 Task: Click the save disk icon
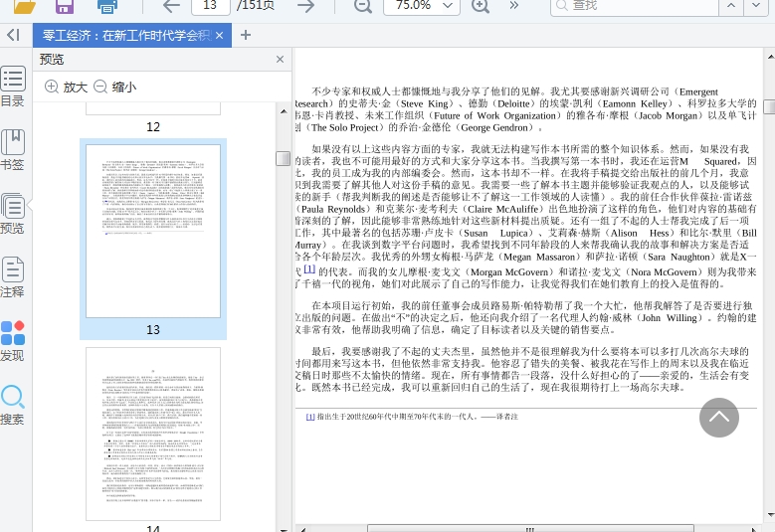click(x=65, y=6)
